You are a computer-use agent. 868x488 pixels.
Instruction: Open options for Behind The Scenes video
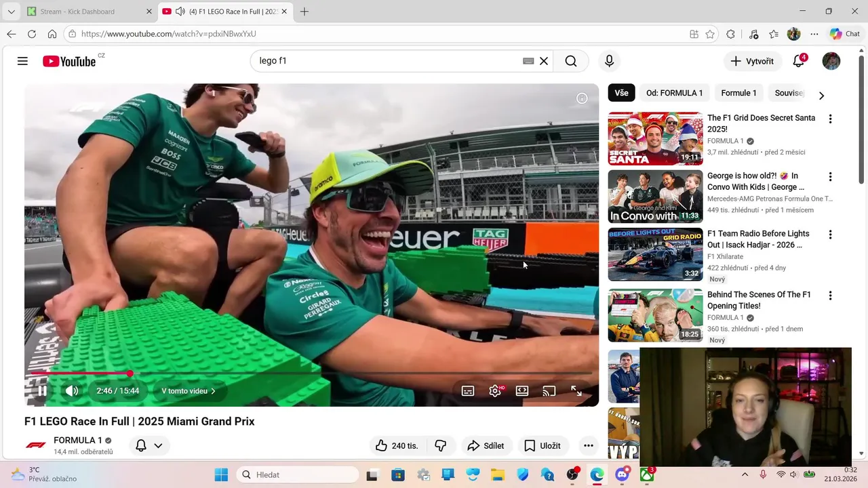tap(830, 296)
